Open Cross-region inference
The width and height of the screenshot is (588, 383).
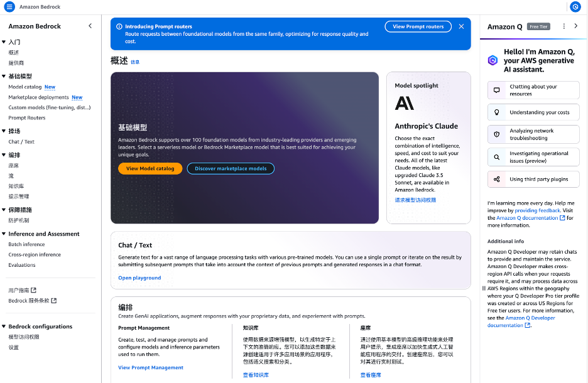pyautogui.click(x=35, y=255)
